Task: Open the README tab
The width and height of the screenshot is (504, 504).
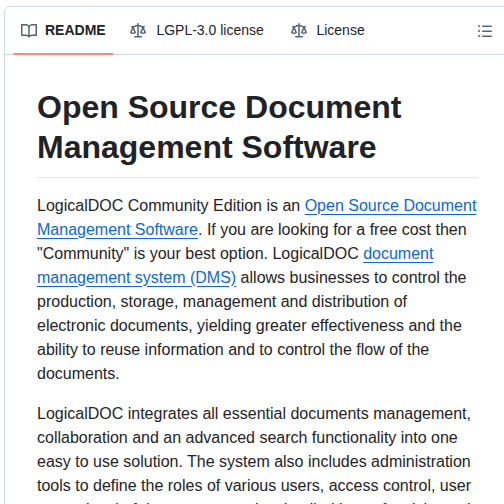Action: coord(63,30)
